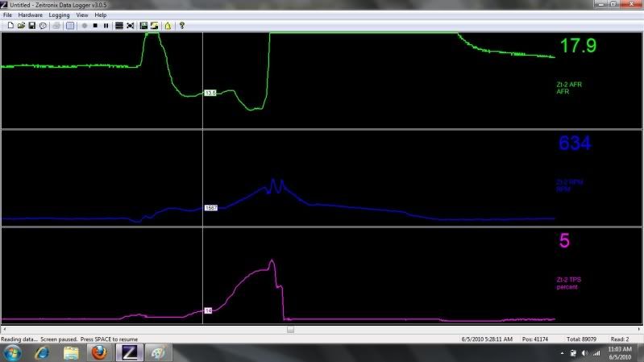This screenshot has width=644, height=362.
Task: Click the Zt-2 AFR channel label
Action: point(569,88)
